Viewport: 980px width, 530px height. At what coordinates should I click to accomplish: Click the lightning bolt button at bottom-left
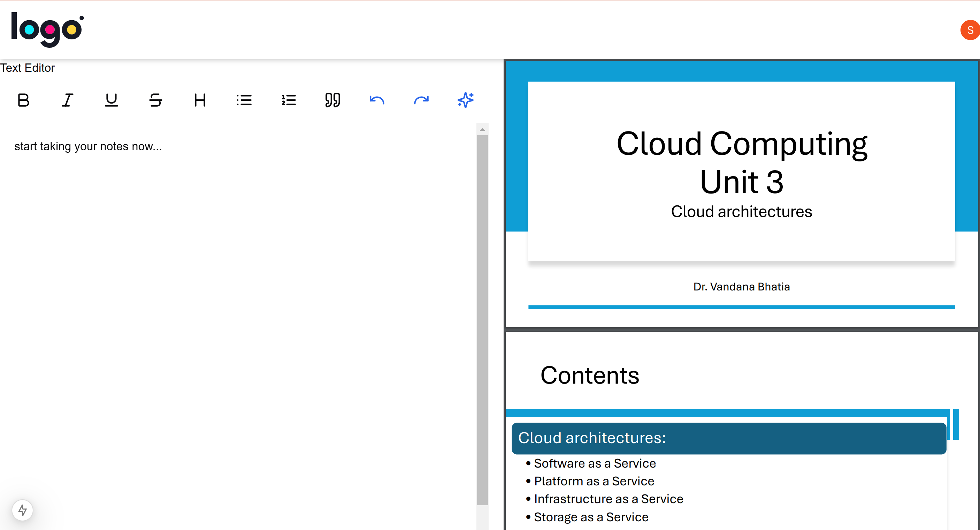(x=22, y=510)
